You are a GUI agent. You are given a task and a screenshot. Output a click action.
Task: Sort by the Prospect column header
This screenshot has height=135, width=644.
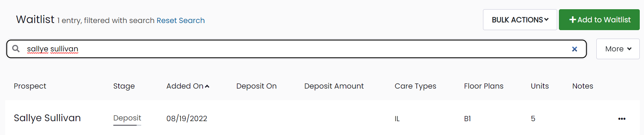(30, 86)
